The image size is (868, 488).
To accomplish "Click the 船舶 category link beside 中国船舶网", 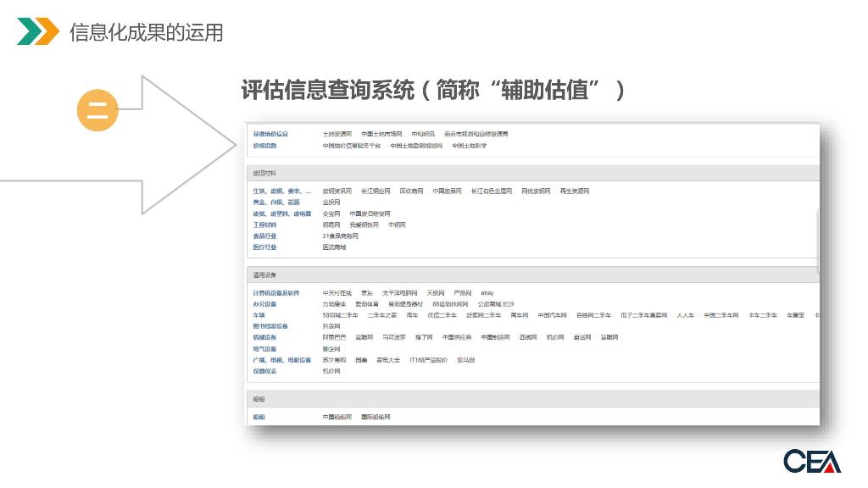I will 259,417.
